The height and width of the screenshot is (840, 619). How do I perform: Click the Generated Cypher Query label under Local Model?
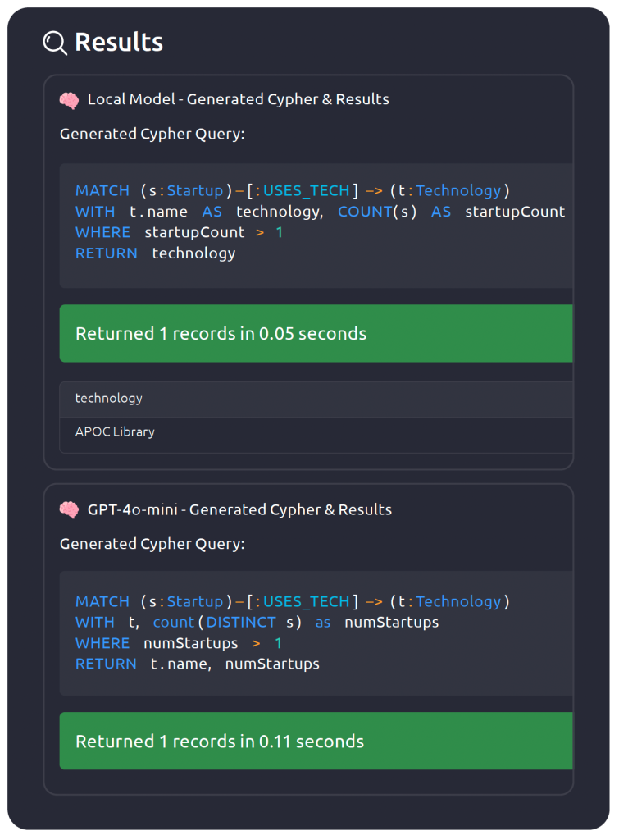point(152,134)
